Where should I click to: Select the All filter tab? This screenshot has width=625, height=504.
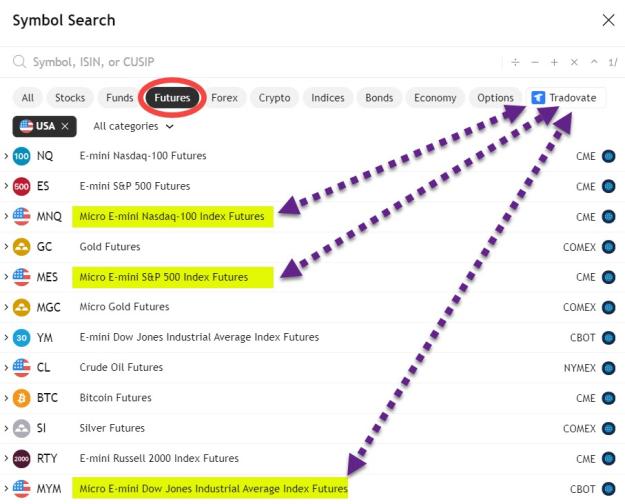28,98
